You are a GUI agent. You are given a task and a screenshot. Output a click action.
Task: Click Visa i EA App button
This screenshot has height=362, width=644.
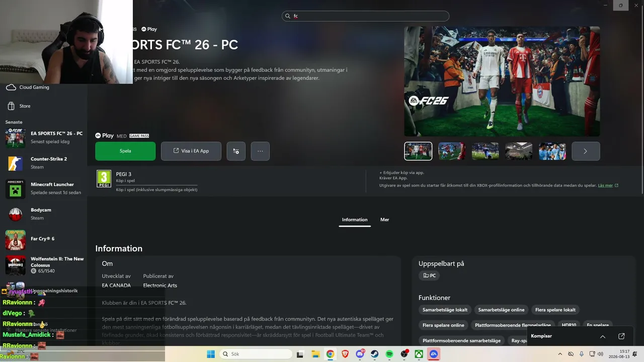(x=191, y=151)
